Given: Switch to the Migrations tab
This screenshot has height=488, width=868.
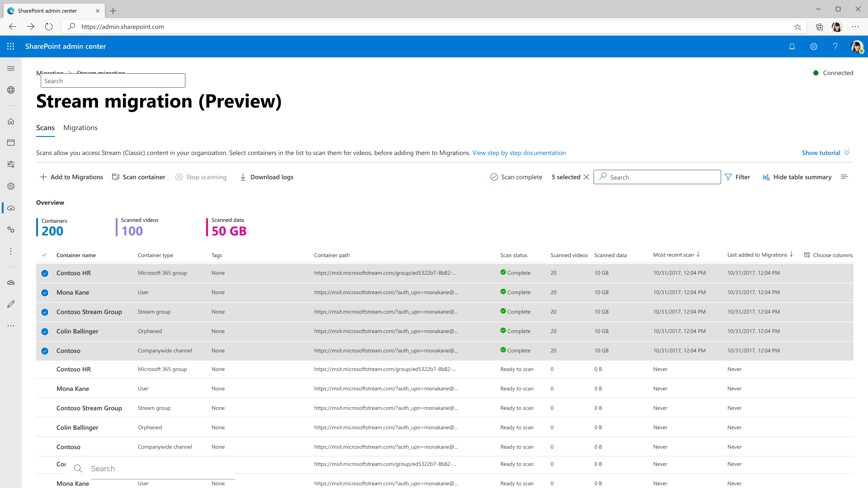Looking at the screenshot, I should [x=80, y=127].
